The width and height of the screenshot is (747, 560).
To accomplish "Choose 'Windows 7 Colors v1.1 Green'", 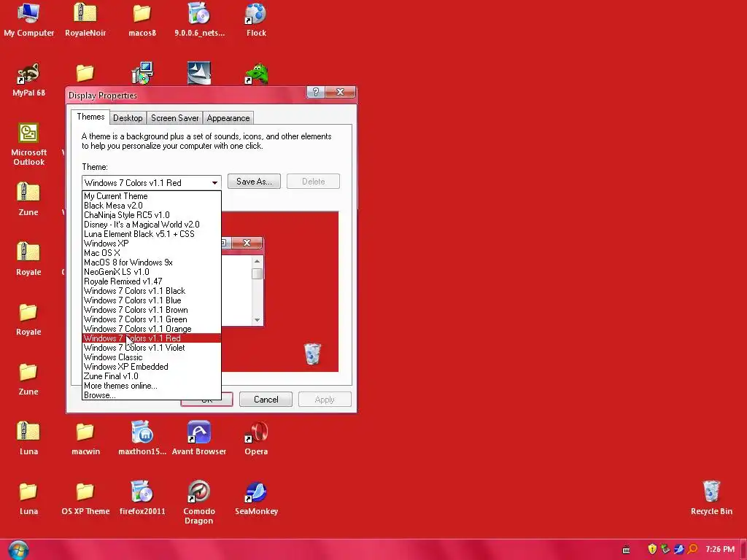I will [x=152, y=319].
